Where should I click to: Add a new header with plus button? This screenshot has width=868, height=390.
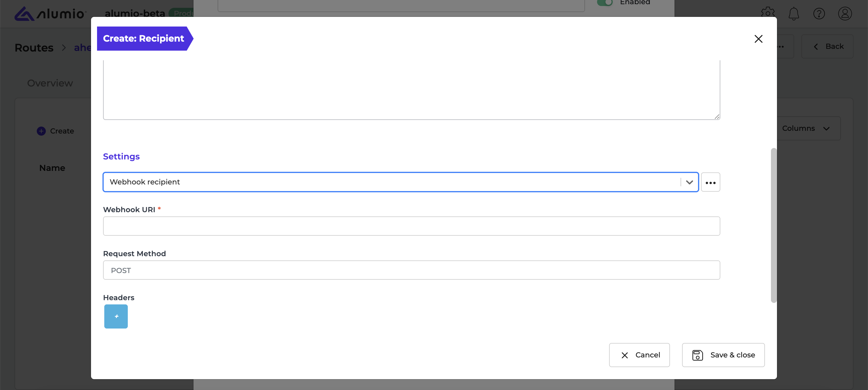(116, 316)
